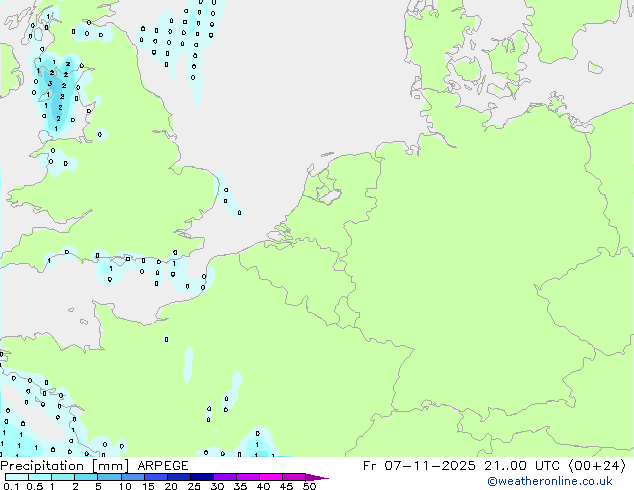Screen dimensions: 634x490
Task: Click the '(00+24)' forecast run label
Action: 597,466
